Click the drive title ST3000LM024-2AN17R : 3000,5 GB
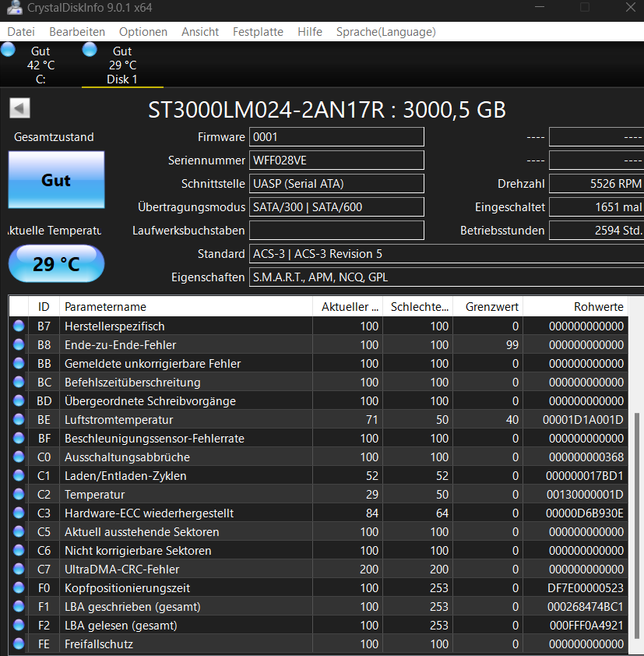Viewport: 644px width, 656px height. (x=326, y=110)
